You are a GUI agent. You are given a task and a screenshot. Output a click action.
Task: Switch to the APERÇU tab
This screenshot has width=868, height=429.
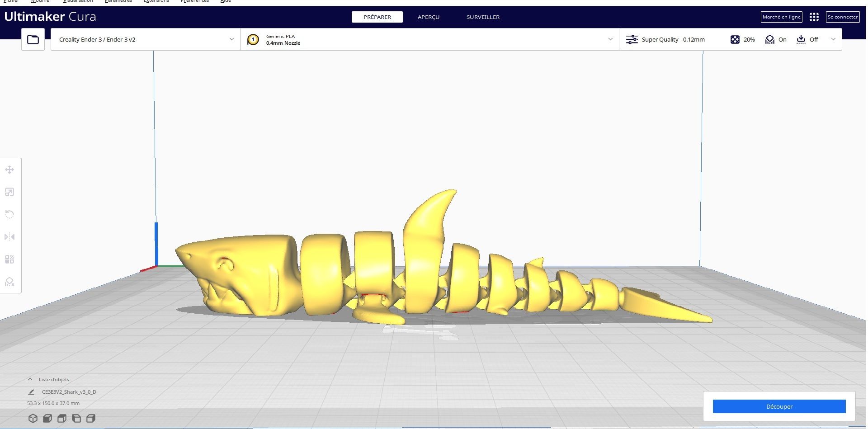click(428, 17)
